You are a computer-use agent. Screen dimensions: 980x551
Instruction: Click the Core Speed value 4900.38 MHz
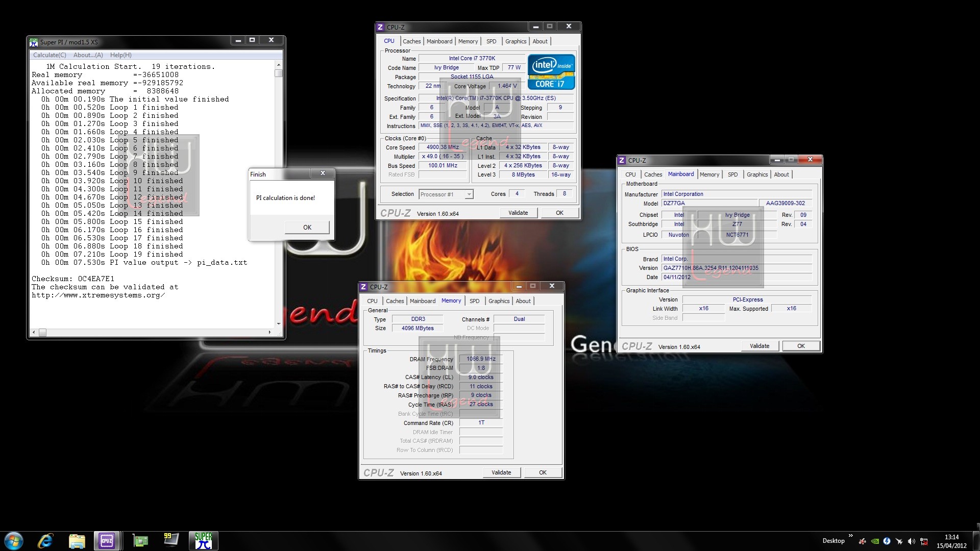[x=443, y=147]
